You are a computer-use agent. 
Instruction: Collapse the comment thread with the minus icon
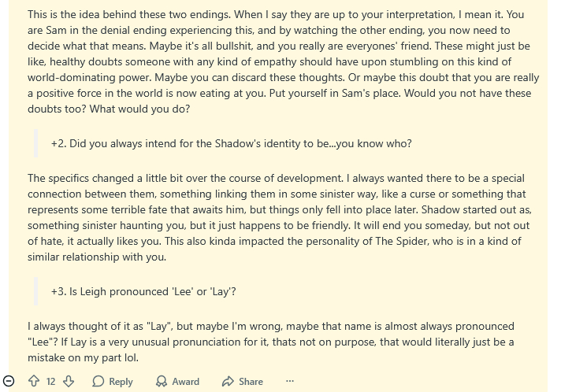coord(9,382)
